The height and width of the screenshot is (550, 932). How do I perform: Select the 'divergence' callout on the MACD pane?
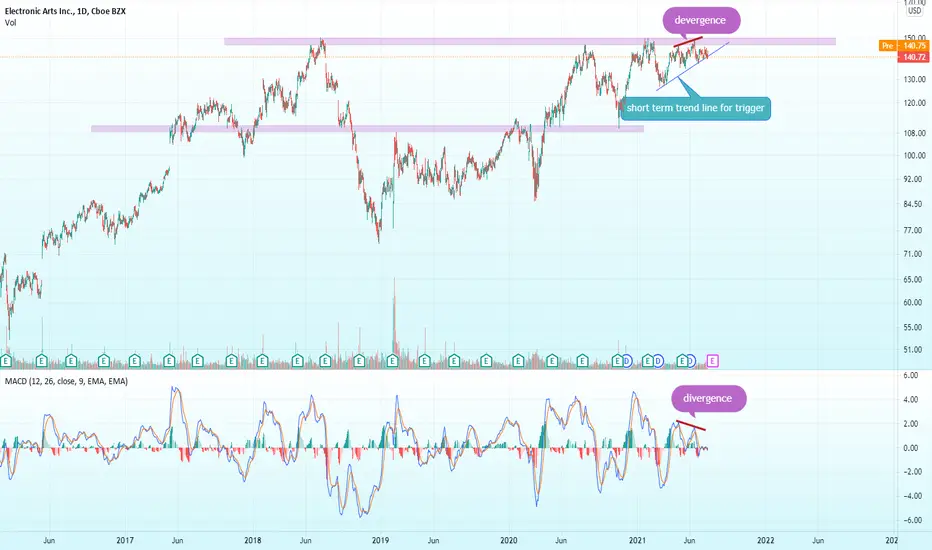coord(708,398)
